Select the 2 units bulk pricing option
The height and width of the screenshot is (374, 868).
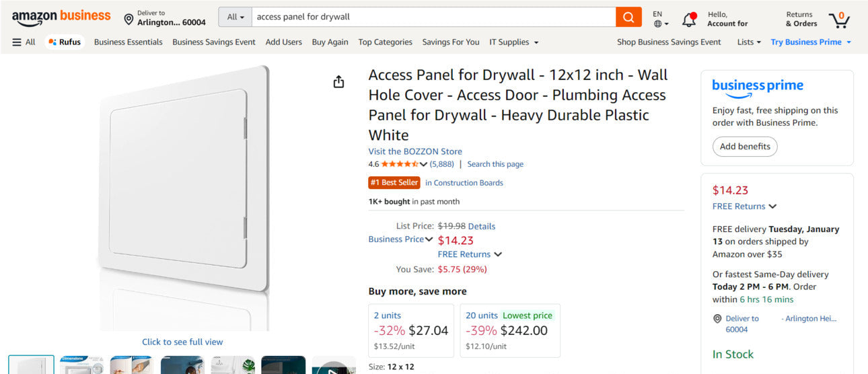click(410, 330)
